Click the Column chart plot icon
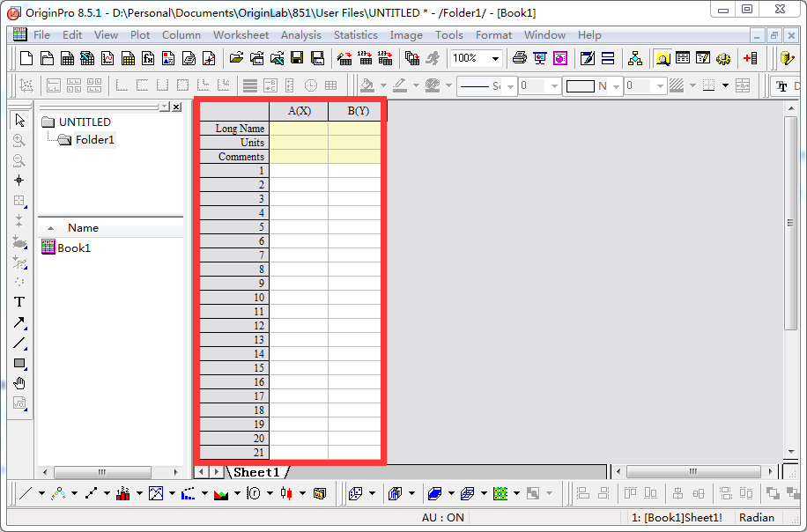 point(123,493)
